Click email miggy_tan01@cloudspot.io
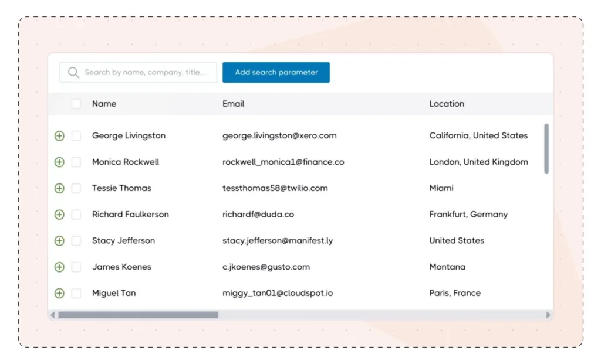 tap(278, 293)
